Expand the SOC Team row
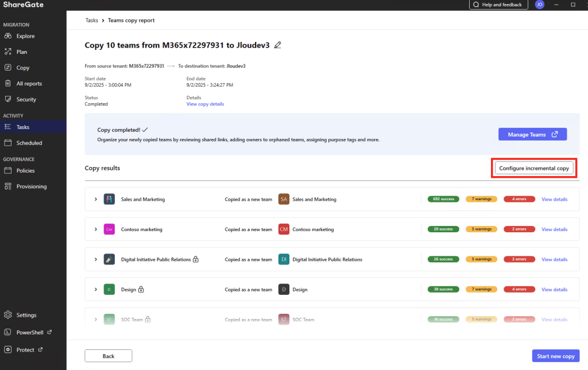The width and height of the screenshot is (588, 370). pos(96,320)
